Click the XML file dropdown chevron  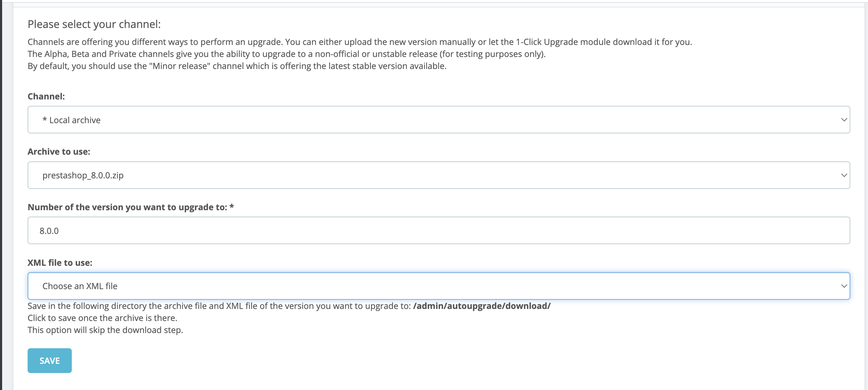tap(844, 286)
